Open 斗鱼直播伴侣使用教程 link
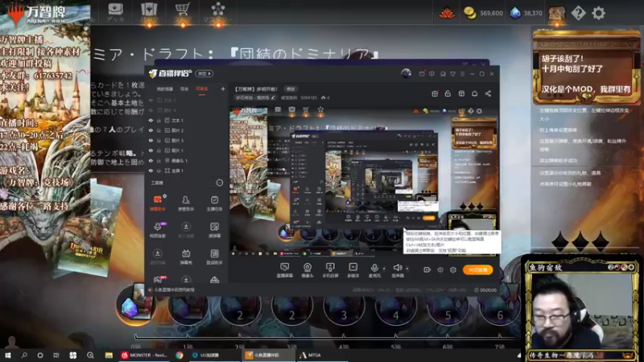Viewport: 644px width, 362px height. pos(174,290)
